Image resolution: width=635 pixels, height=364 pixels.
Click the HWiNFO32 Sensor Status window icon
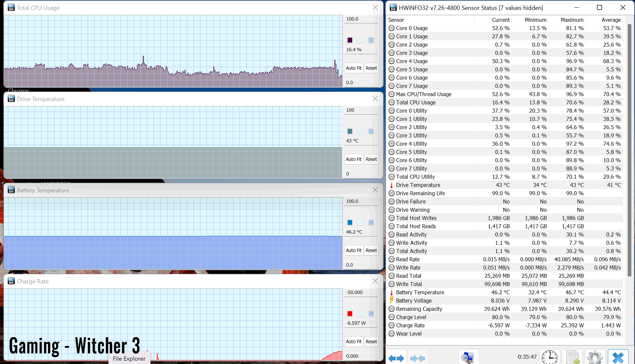click(393, 8)
